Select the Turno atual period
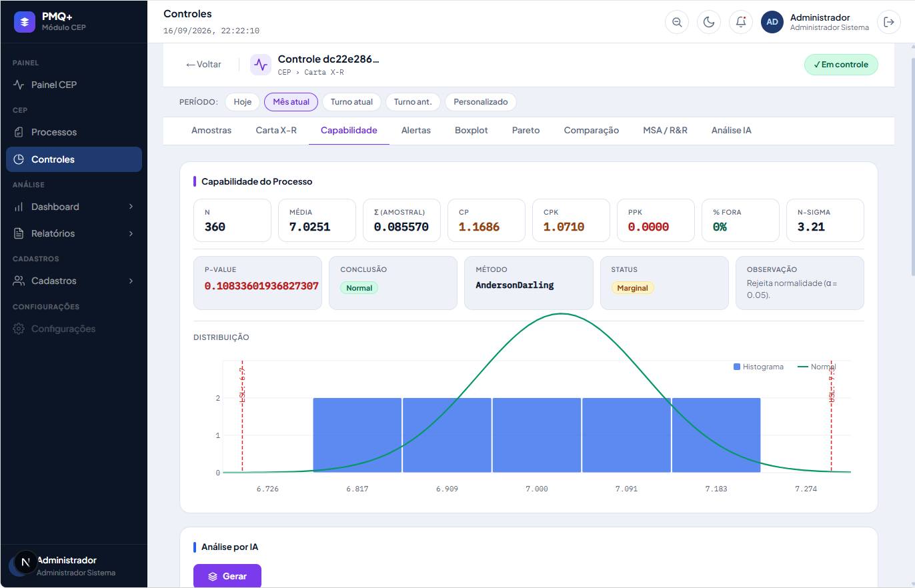The height and width of the screenshot is (588, 915). click(351, 102)
